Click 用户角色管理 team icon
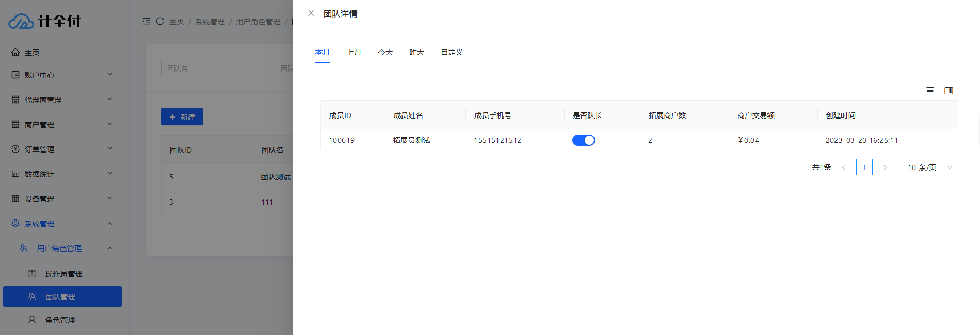 pyautogui.click(x=24, y=248)
